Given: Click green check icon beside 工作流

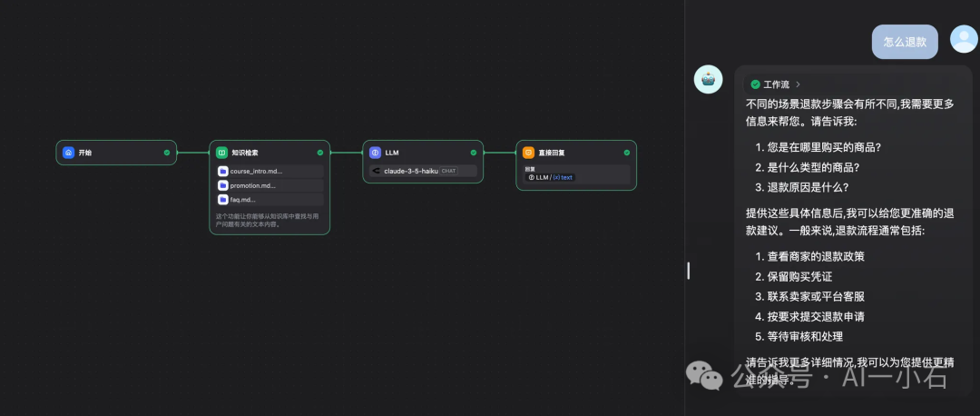Looking at the screenshot, I should pyautogui.click(x=755, y=84).
